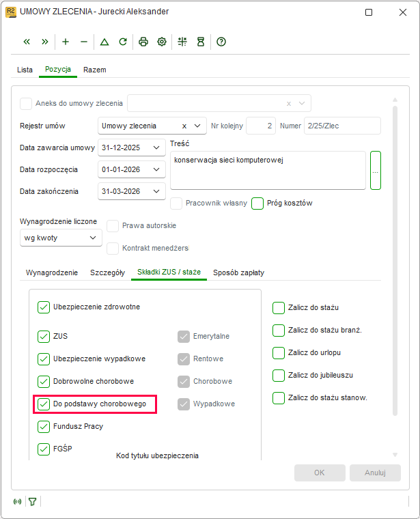Open the Wynagrodzenie liczone wg kwoty dropdown

61,238
